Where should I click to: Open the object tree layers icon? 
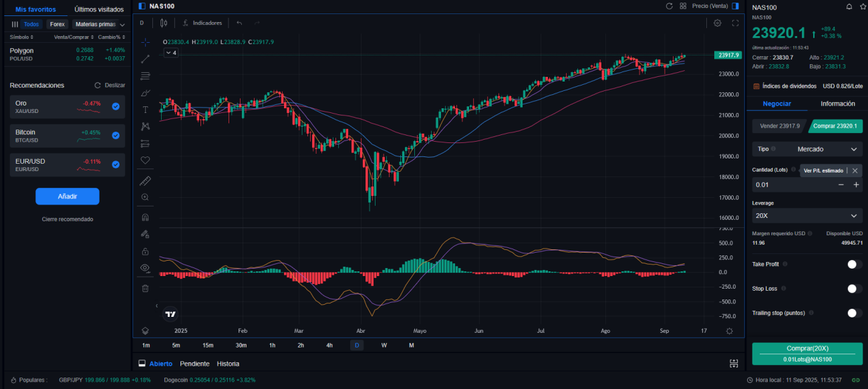pos(145,330)
